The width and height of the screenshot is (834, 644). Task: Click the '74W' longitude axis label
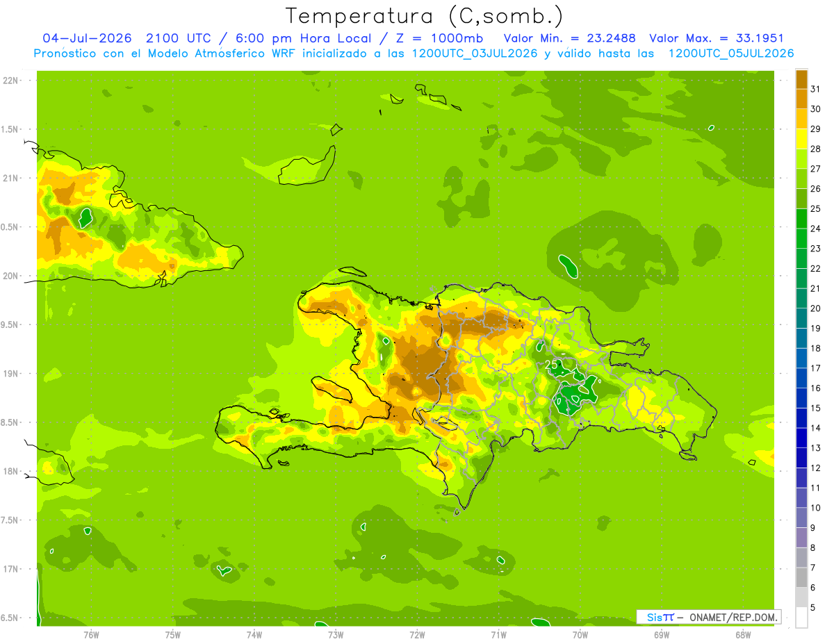tap(254, 635)
